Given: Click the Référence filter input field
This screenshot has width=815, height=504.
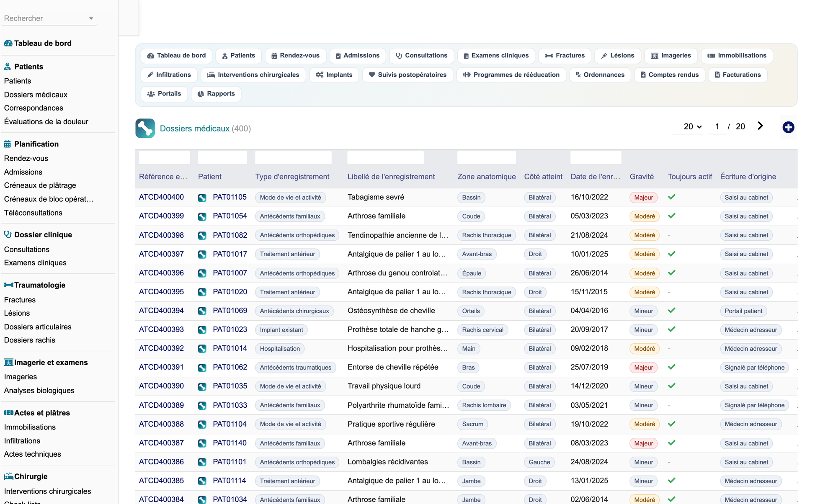Looking at the screenshot, I should point(164,158).
